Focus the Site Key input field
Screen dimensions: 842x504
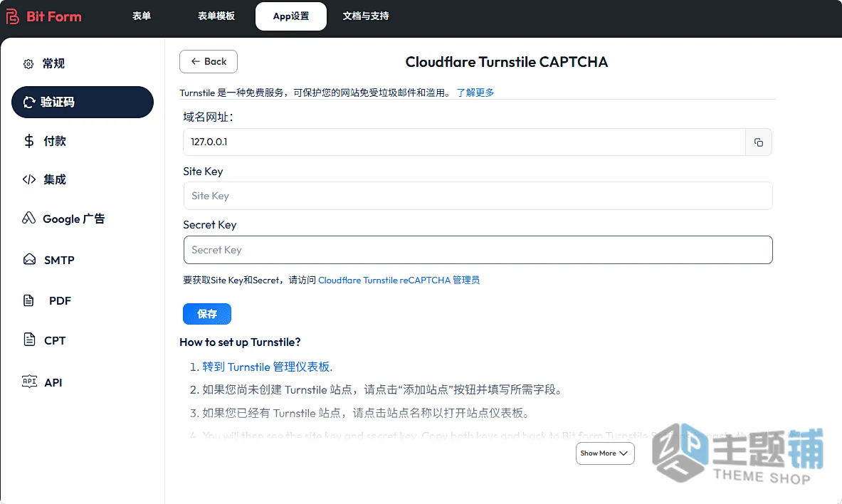478,196
